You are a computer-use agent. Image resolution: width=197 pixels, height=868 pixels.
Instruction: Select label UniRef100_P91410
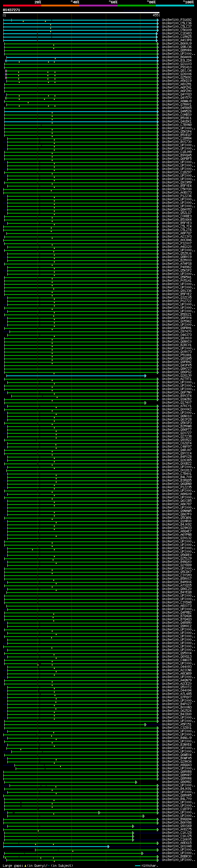click(x=177, y=67)
